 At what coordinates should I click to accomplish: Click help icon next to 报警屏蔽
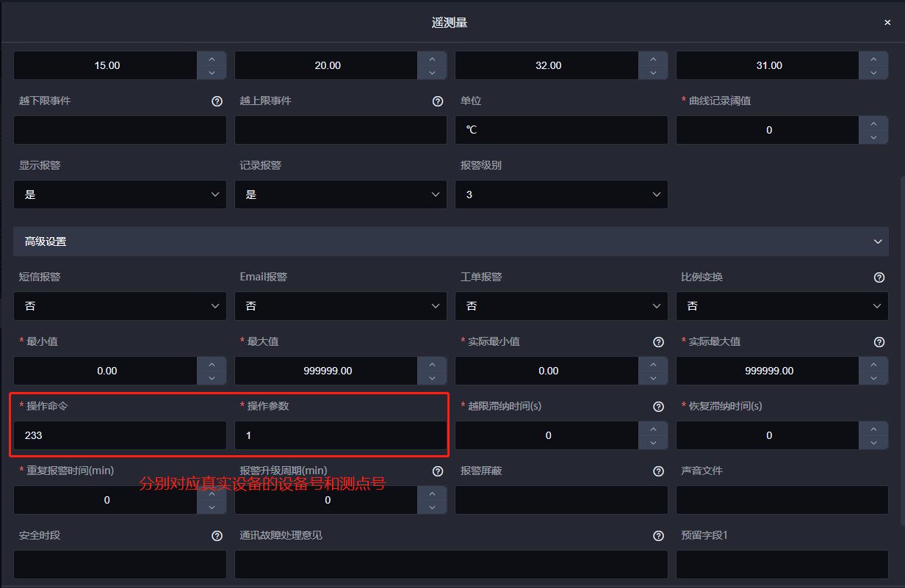658,471
